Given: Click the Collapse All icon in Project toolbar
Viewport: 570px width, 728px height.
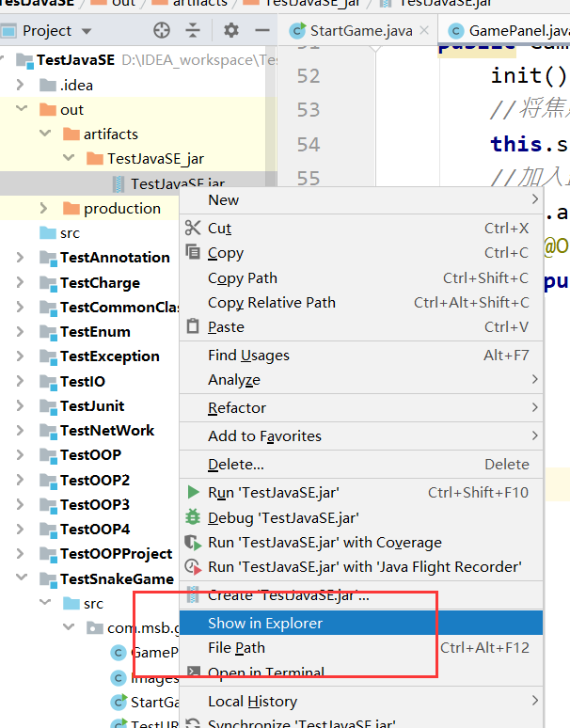Looking at the screenshot, I should click(193, 31).
